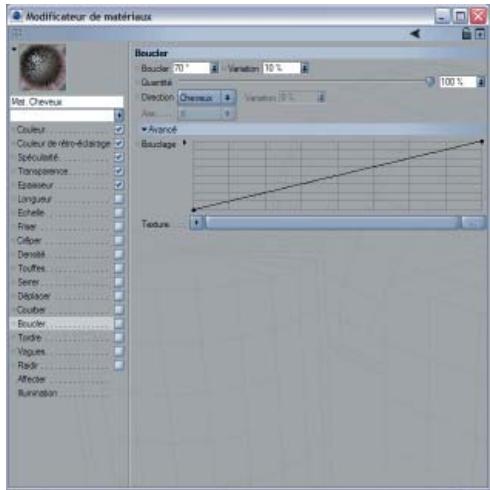Enable the Crêper checkbox
Image resolution: width=490 pixels, height=490 pixels.
[x=119, y=240]
